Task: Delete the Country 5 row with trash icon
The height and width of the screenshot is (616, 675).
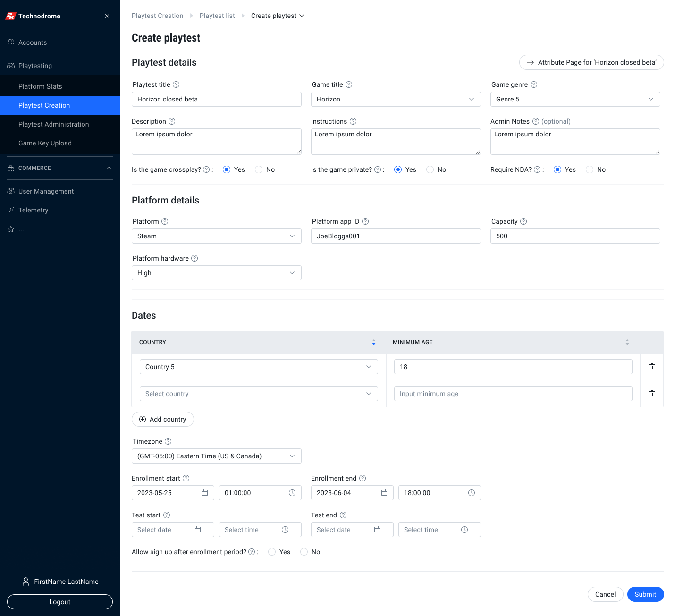Action: pyautogui.click(x=652, y=367)
